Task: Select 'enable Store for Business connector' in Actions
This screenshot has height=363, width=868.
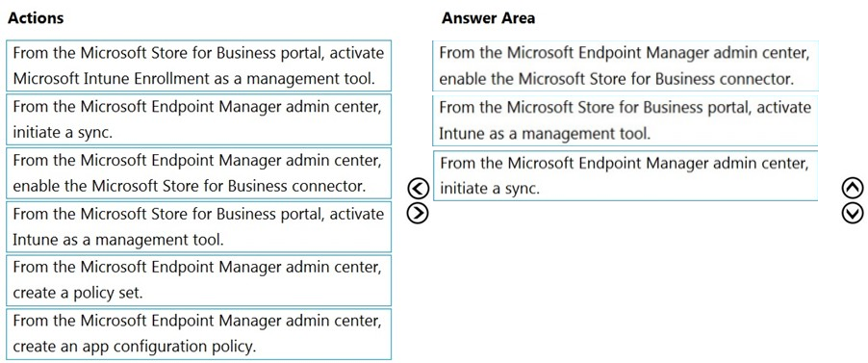Action: [199, 173]
